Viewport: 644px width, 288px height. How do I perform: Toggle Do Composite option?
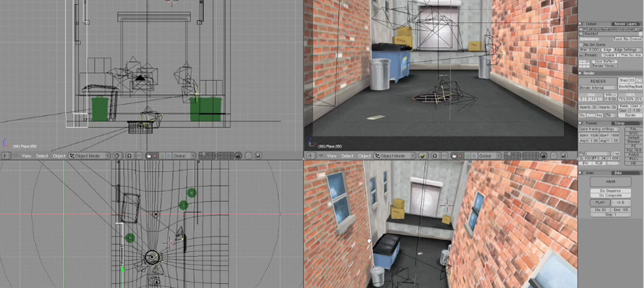click(x=611, y=195)
